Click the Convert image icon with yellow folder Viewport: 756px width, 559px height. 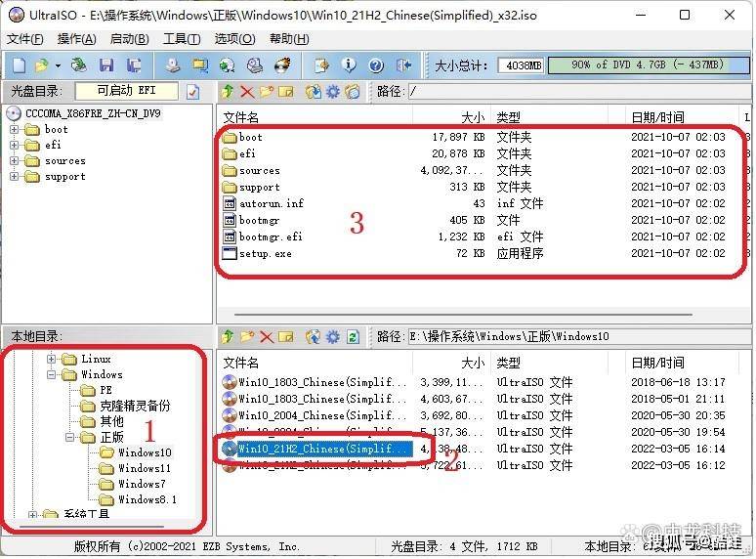click(199, 65)
